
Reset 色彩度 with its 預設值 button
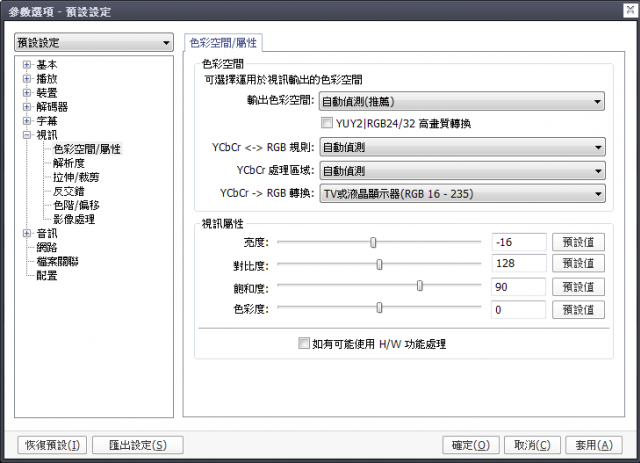[578, 310]
